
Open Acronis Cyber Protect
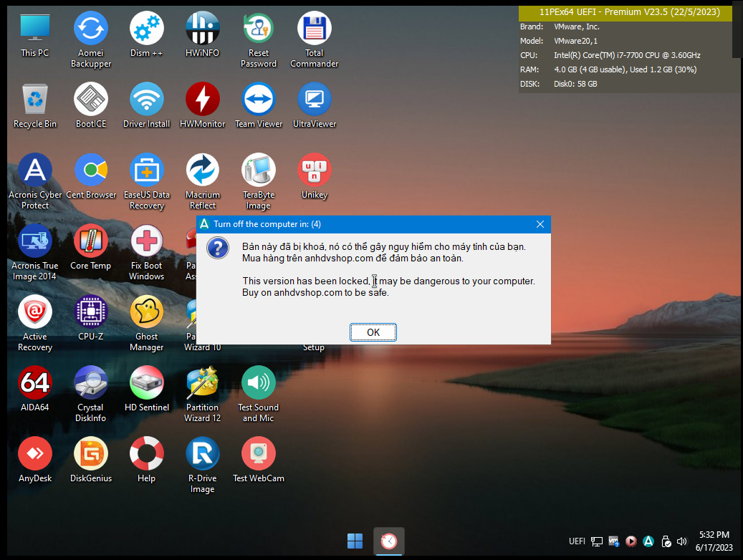34,181
